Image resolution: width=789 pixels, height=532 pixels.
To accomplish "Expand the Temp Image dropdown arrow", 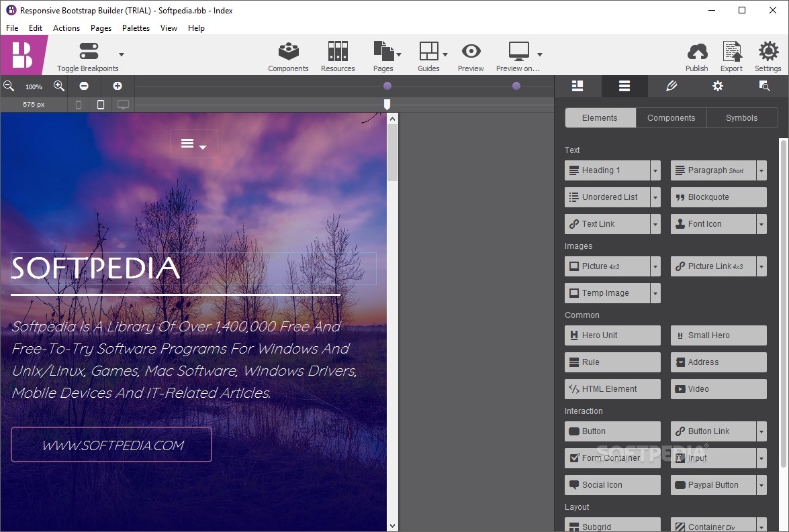I will click(x=655, y=293).
